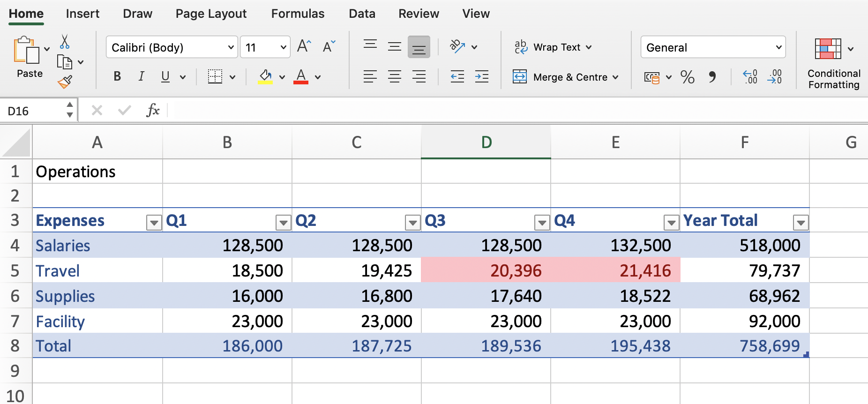Decrease font size with small A icon
The height and width of the screenshot is (404, 868).
click(x=329, y=46)
